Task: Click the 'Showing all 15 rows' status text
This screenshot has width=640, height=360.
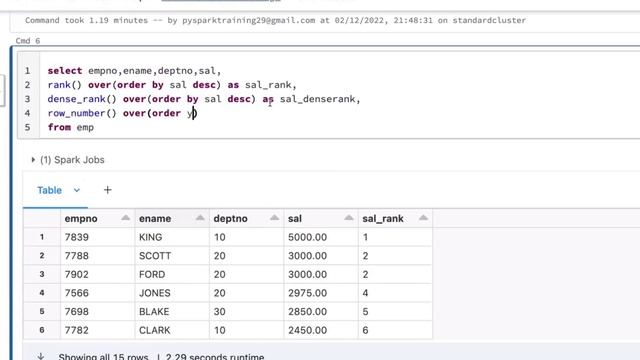Action: [103, 357]
